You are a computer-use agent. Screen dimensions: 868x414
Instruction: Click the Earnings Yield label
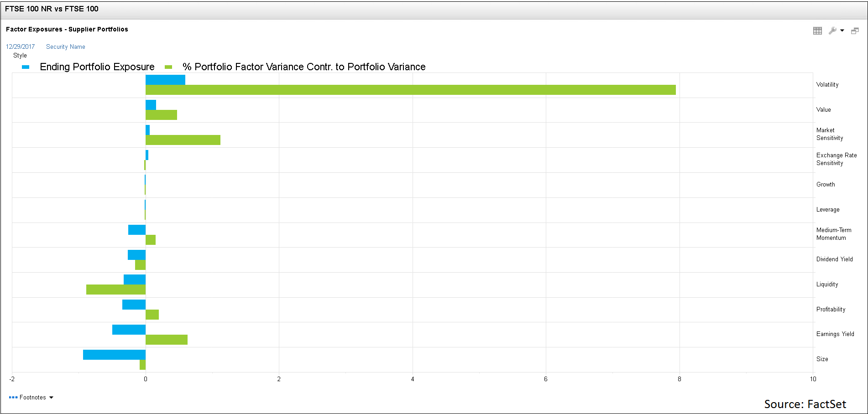[x=835, y=334]
